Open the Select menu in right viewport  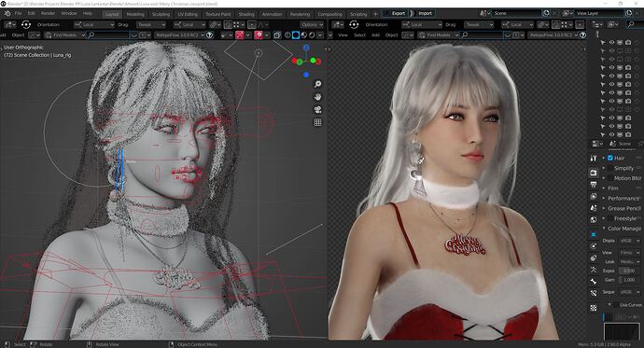point(359,35)
